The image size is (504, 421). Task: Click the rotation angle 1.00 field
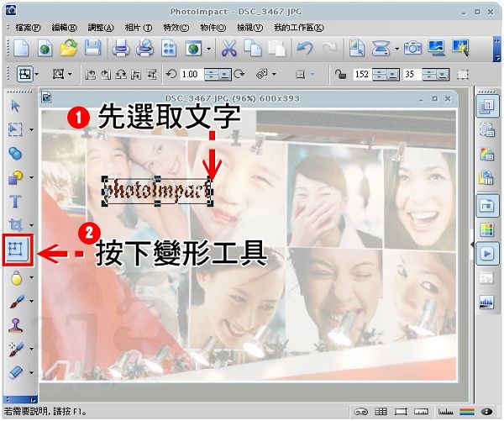tap(192, 75)
